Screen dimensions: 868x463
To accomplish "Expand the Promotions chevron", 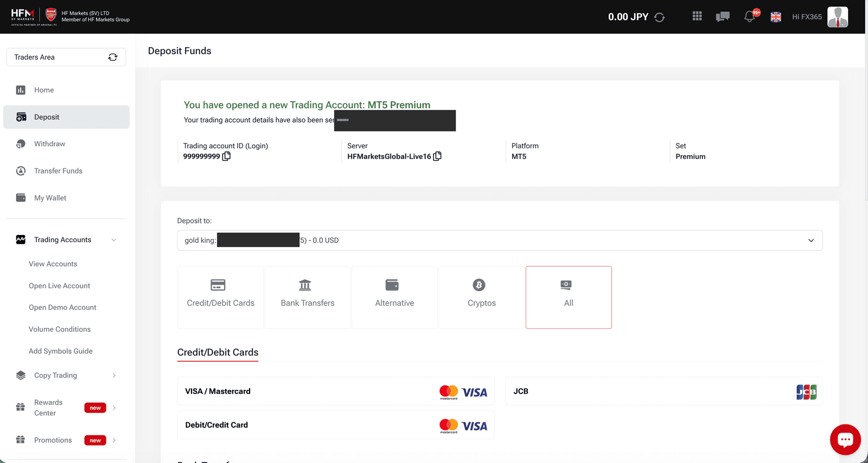I will point(114,440).
